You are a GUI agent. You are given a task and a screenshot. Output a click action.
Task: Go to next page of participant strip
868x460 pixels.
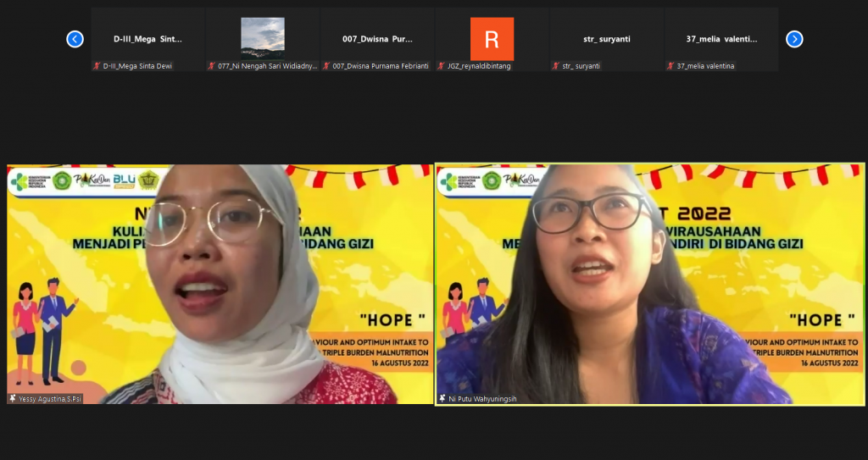tap(794, 39)
